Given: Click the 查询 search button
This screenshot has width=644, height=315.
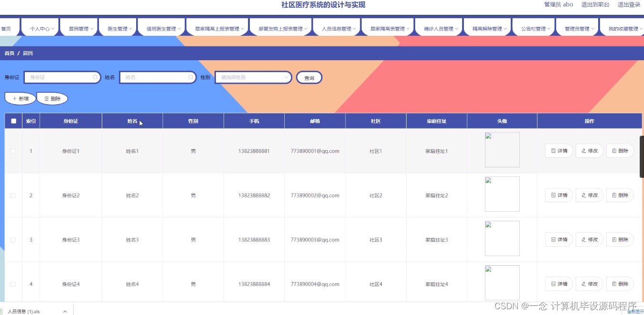Looking at the screenshot, I should (309, 77).
